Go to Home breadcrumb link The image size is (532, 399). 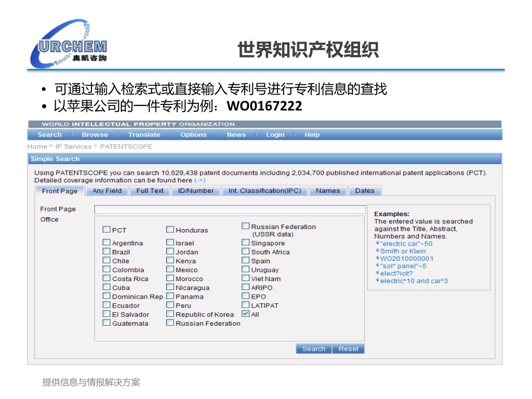click(37, 147)
